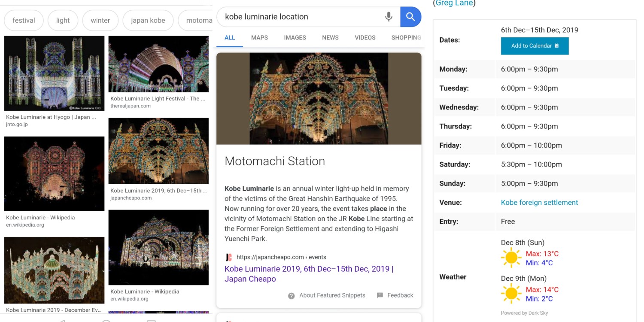Switch to the SHOPPING search tab
The height and width of the screenshot is (322, 644).
tap(406, 37)
